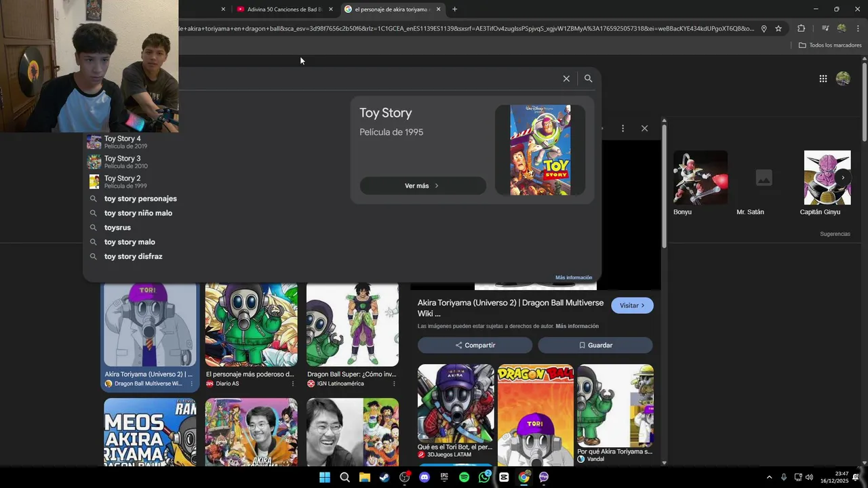Screen dimensions: 868x488
Task: Click the Ver más button
Action: (x=422, y=186)
